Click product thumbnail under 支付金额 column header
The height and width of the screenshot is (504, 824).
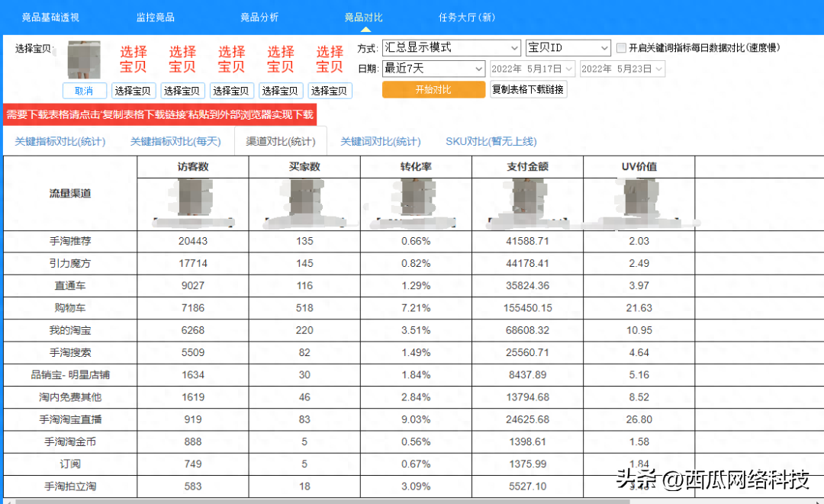tap(527, 200)
